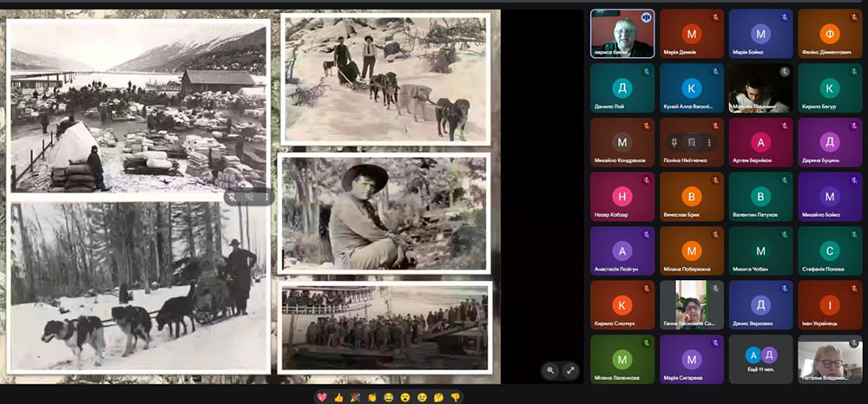Expand the 'Ещё 11 чел.' participants tile

tap(760, 359)
